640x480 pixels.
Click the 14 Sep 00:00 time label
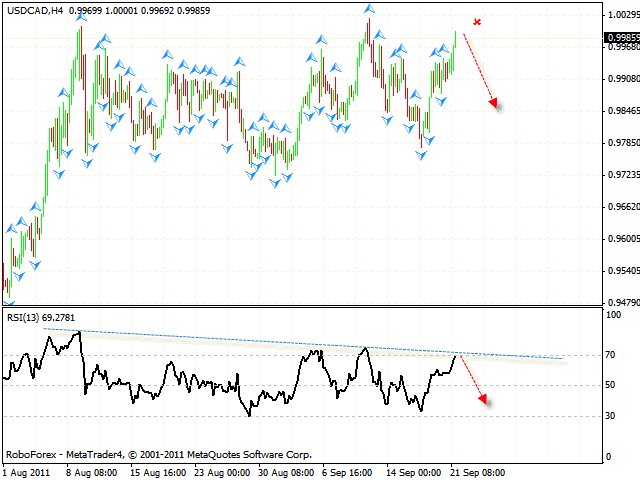coord(413,473)
